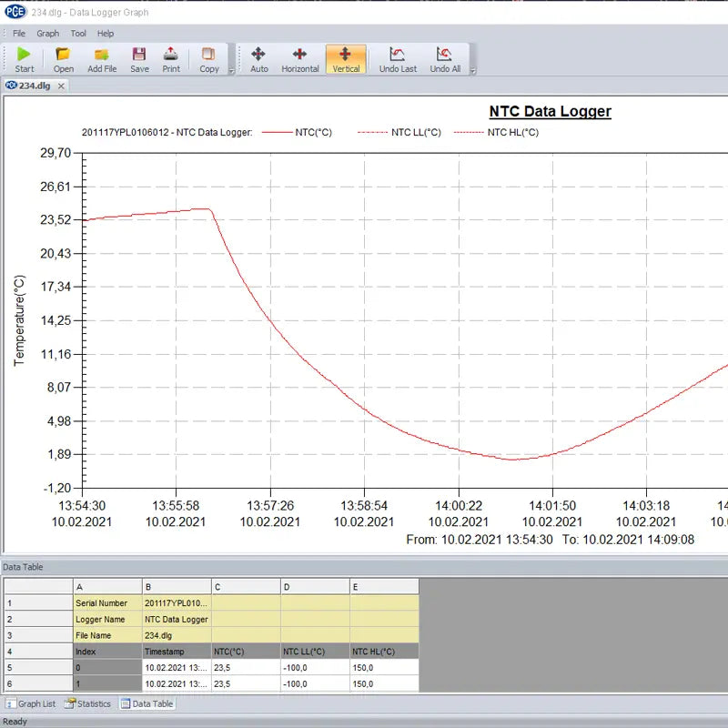This screenshot has height=728, width=728.
Task: Open the Tool menu
Action: (x=78, y=34)
